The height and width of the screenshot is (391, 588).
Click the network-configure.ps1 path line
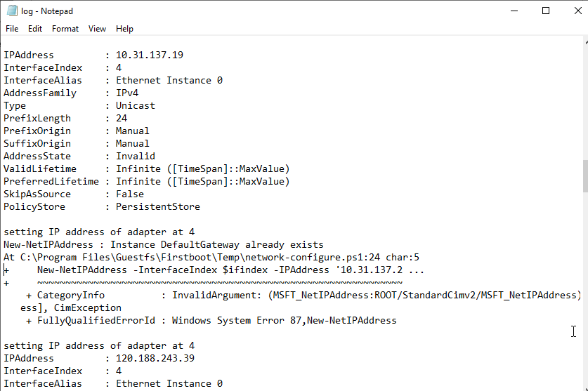pos(211,257)
